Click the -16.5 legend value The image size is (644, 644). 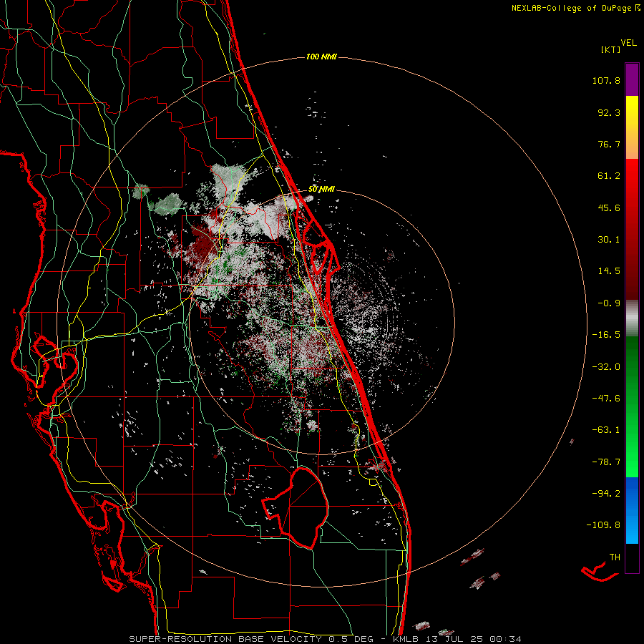(606, 335)
